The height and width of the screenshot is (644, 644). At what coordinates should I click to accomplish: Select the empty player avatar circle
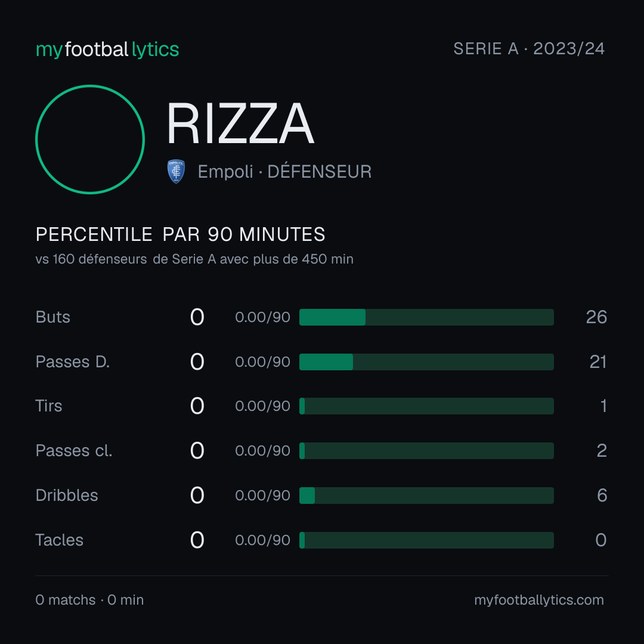(90, 139)
